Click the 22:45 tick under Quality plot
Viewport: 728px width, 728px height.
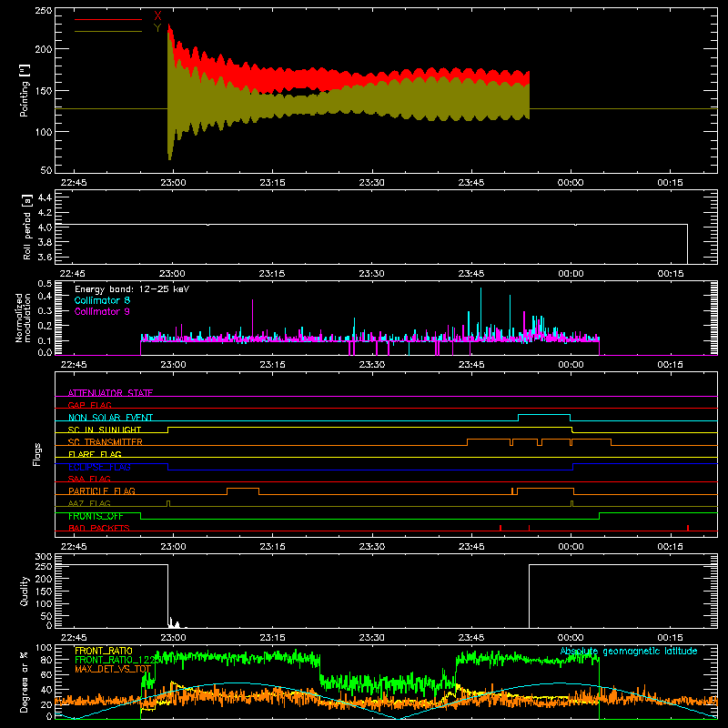[x=74, y=638]
